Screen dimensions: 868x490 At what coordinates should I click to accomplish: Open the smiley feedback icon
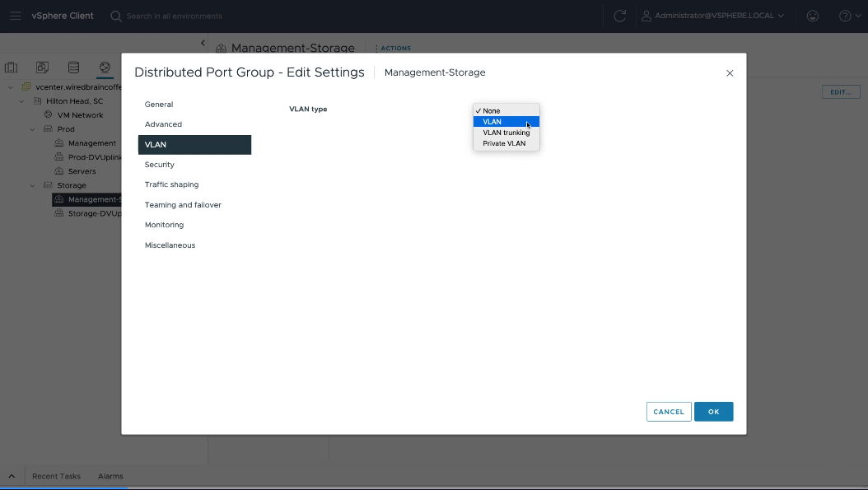pyautogui.click(x=812, y=16)
